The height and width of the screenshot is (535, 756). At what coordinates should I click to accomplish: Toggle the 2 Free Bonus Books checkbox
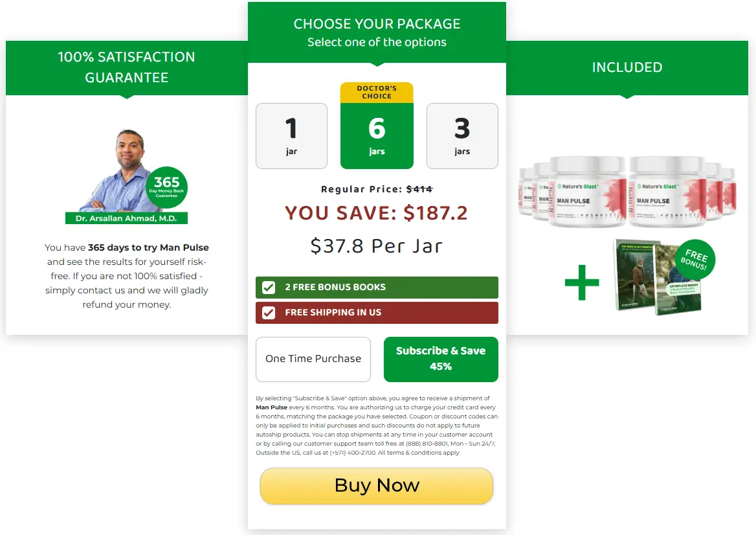(269, 288)
